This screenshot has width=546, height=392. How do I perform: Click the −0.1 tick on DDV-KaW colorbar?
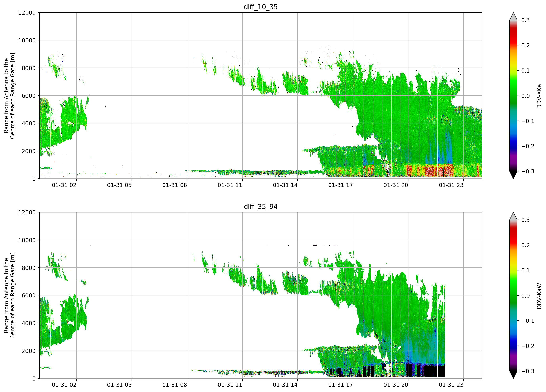point(528,321)
